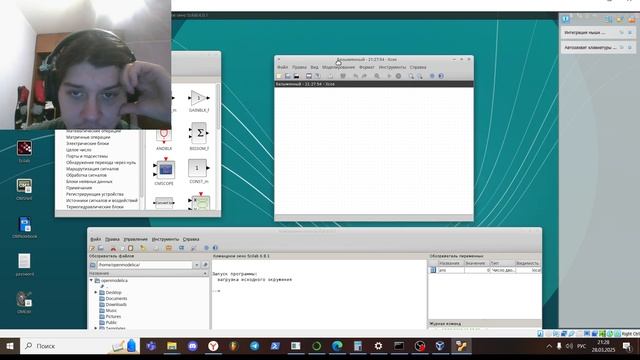Screen dimensions: 640x360
Task: Click the Scilab desktop shortcut icon
Action: pos(24,151)
